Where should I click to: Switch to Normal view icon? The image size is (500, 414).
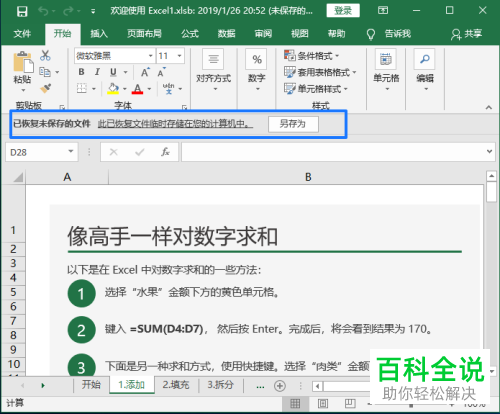[x=295, y=404]
